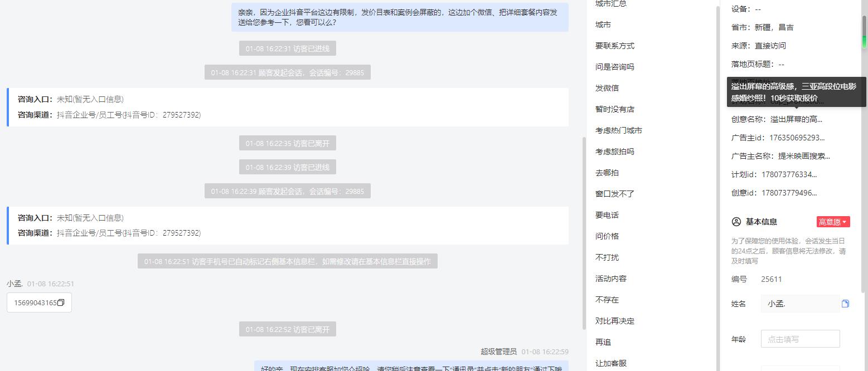Choose the 不打扰 quick reply

(607, 257)
